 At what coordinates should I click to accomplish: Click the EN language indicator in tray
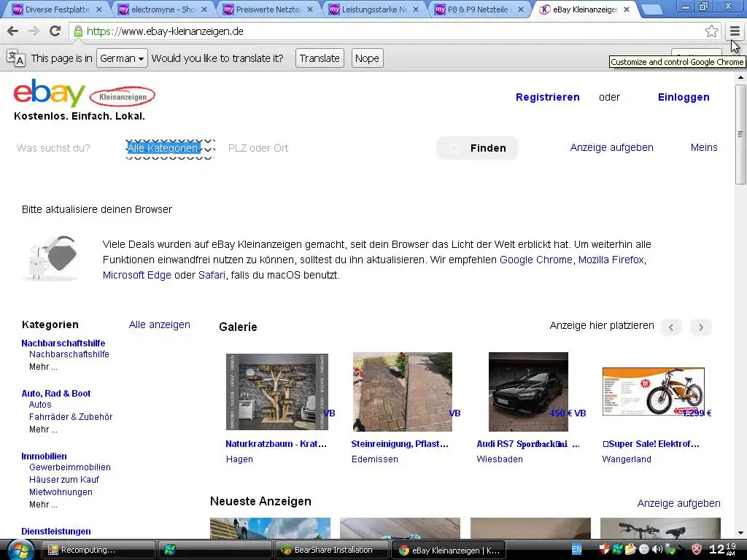[x=576, y=550]
